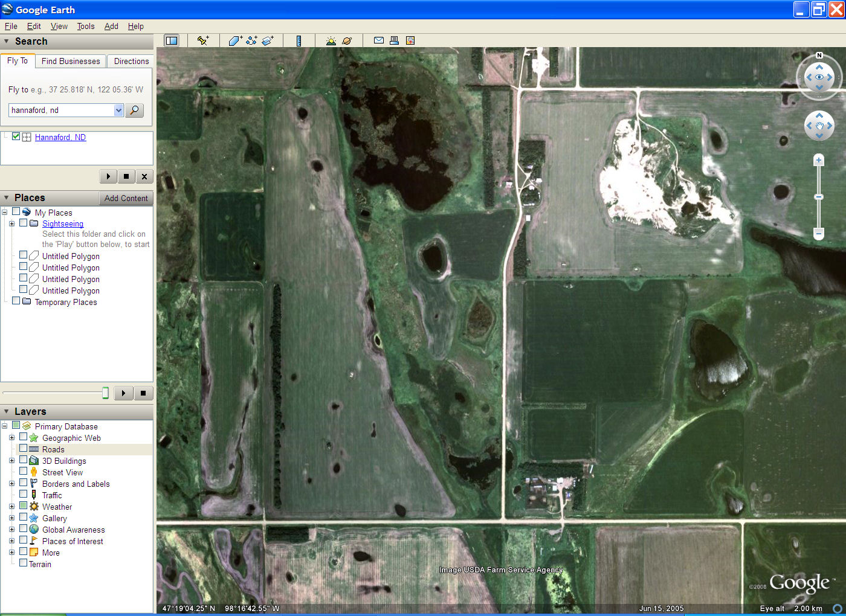Clear search results with X button
Image resolution: width=846 pixels, height=616 pixels.
pyautogui.click(x=144, y=176)
